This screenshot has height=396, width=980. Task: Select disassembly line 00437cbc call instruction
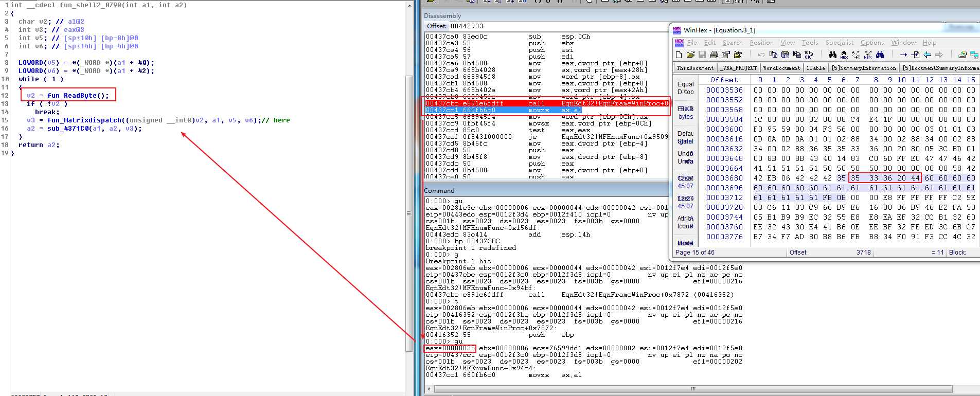(x=547, y=103)
